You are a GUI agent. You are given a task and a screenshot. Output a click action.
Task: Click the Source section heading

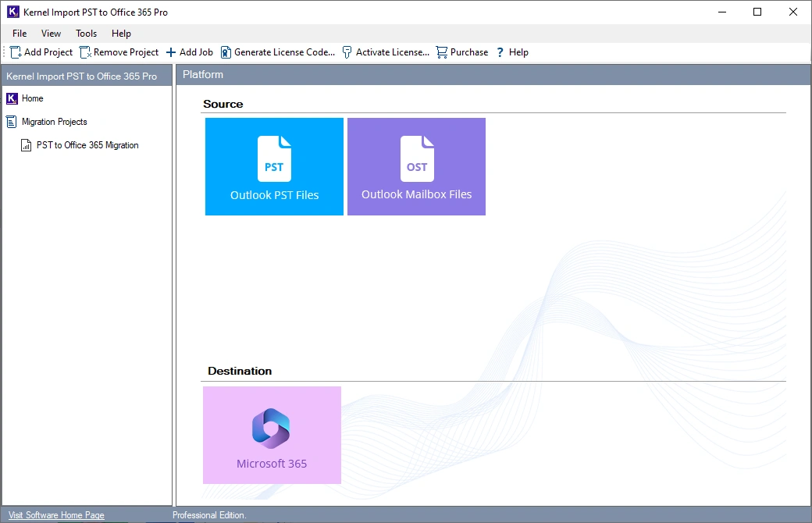pos(223,104)
